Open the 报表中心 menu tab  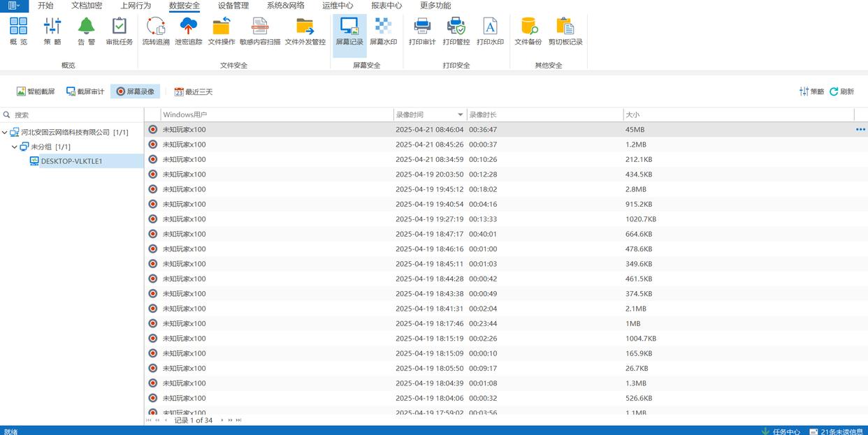[386, 6]
